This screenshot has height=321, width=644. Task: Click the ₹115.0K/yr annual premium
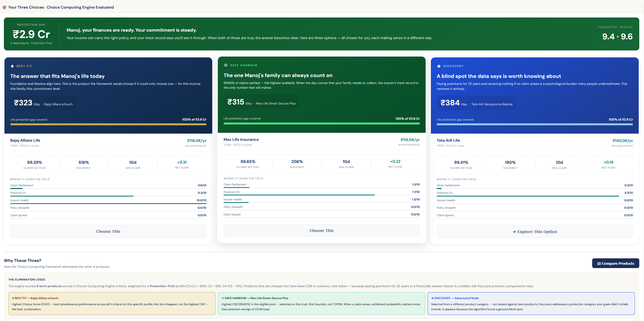[x=410, y=140]
